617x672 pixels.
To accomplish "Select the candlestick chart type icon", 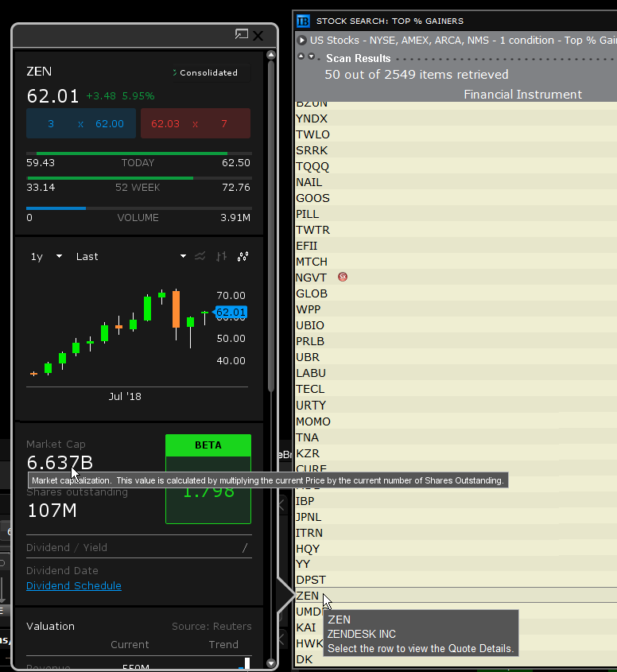I will pos(243,256).
